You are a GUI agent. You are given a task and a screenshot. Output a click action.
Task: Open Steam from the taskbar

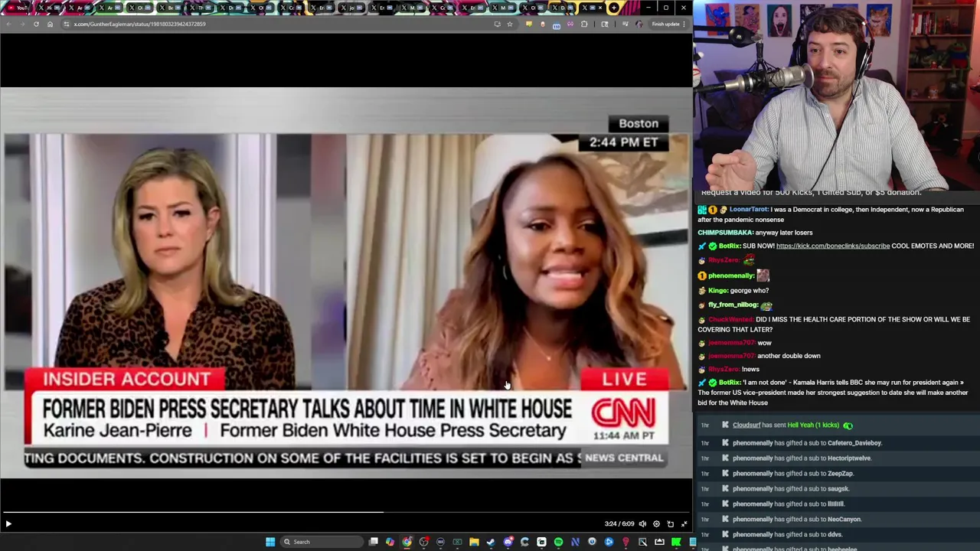point(491,542)
